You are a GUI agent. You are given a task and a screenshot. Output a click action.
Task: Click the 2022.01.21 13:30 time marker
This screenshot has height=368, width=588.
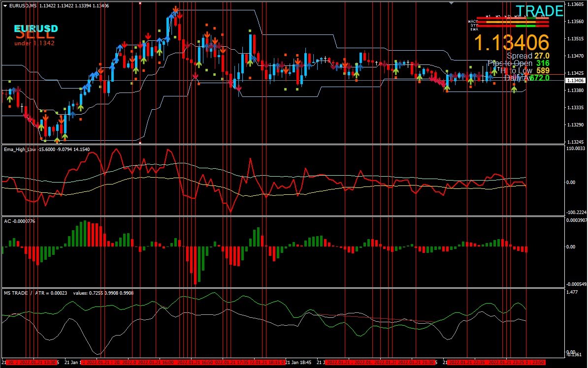tap(37, 363)
